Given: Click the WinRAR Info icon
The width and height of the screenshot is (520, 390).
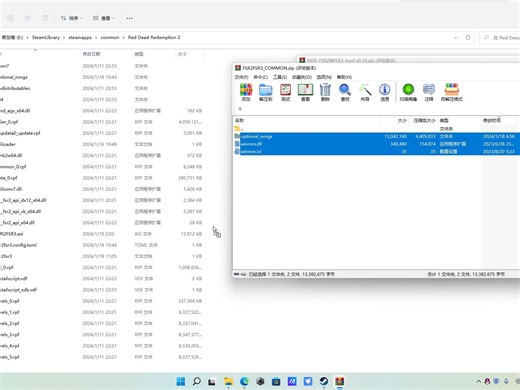Looking at the screenshot, I should 385,92.
